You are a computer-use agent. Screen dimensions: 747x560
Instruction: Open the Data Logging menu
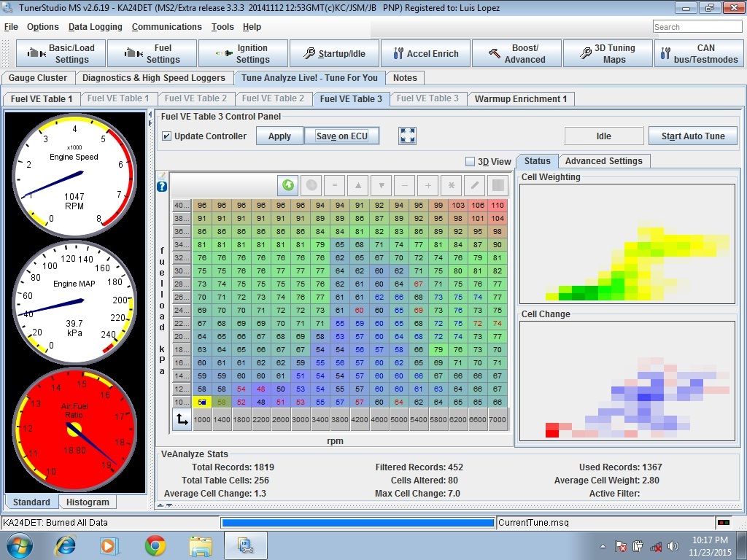click(96, 27)
